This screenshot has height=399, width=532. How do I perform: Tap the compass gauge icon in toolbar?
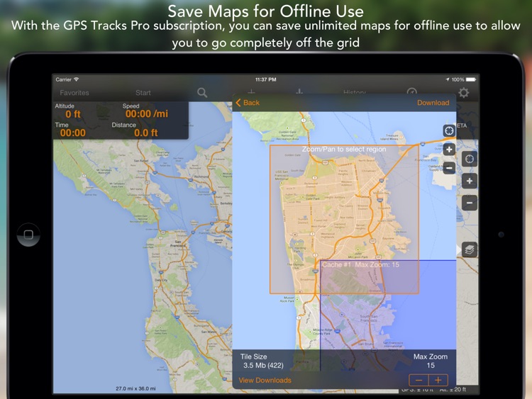pos(411,91)
